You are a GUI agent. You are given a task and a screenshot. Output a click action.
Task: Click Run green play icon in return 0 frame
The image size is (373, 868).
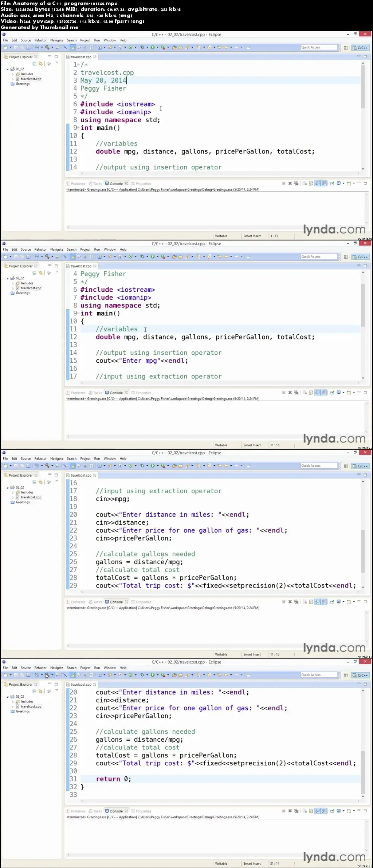pyautogui.click(x=152, y=675)
